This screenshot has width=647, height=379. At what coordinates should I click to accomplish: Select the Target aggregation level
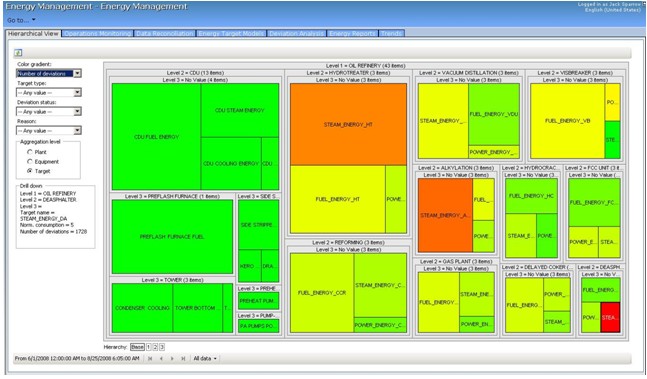click(30, 171)
